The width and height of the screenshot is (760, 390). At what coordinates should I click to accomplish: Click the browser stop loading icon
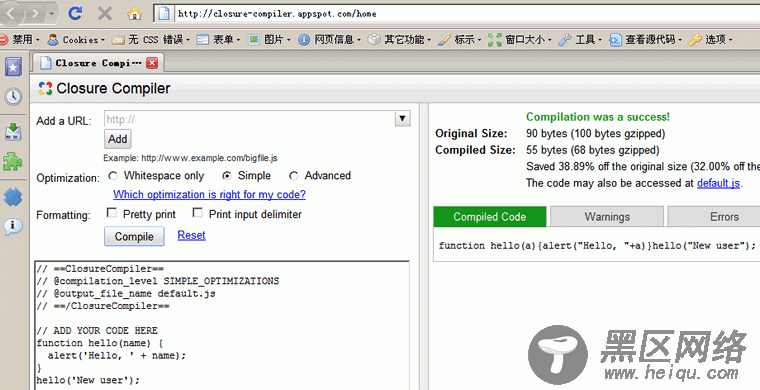tap(105, 14)
